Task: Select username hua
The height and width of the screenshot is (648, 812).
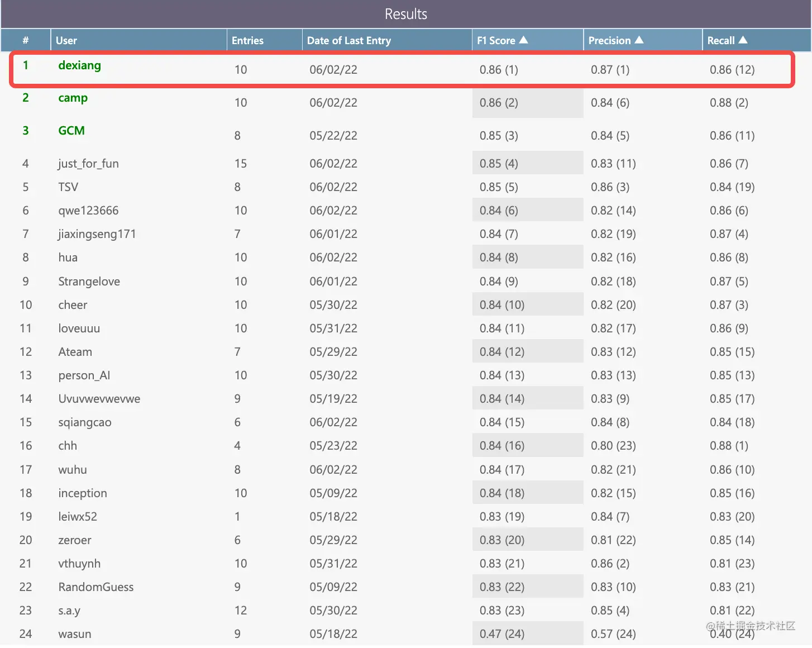Action: (68, 257)
